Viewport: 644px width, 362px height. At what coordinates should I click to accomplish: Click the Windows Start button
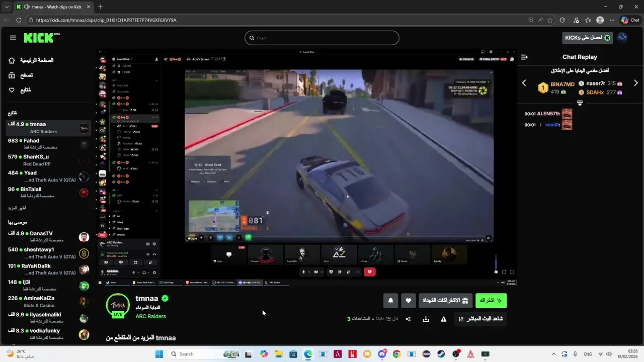[159, 354]
